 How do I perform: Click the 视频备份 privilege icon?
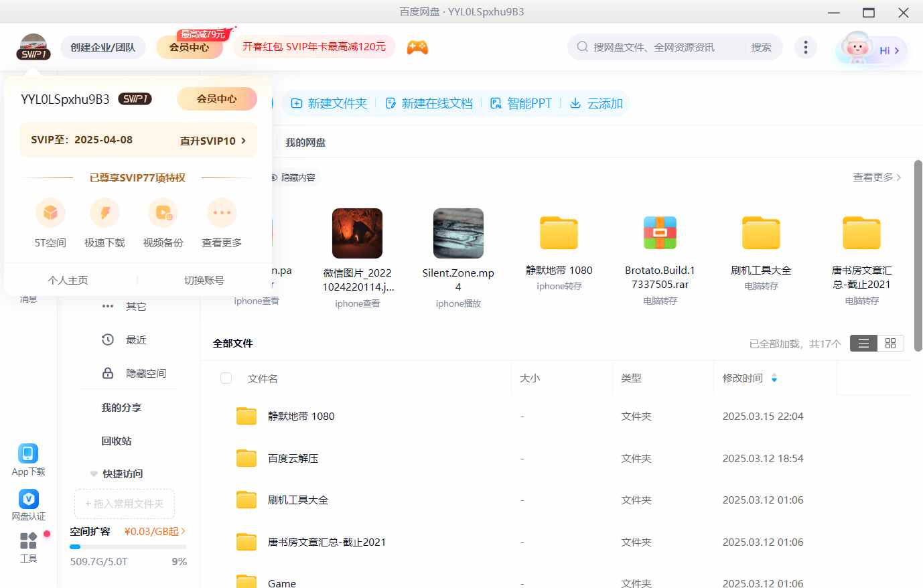[x=163, y=213]
